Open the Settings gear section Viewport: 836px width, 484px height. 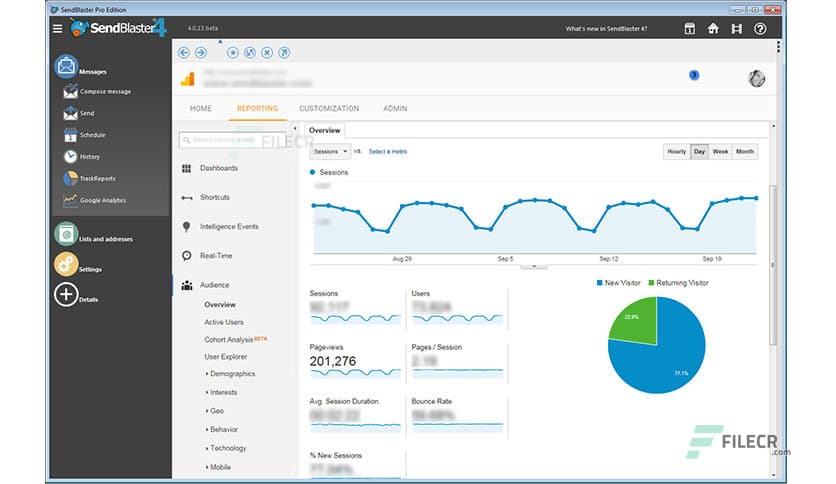[78, 265]
